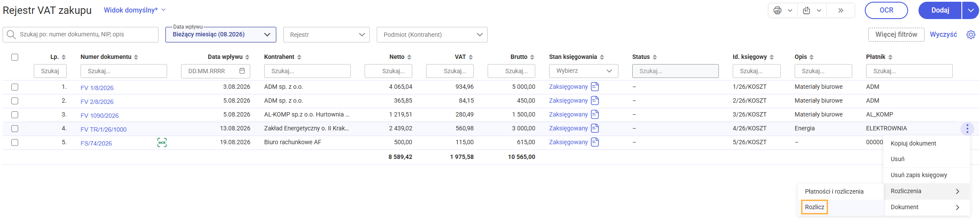Open the booking entry icon for FV 1090/2026
Viewport: 980px width, 220px height.
click(595, 114)
